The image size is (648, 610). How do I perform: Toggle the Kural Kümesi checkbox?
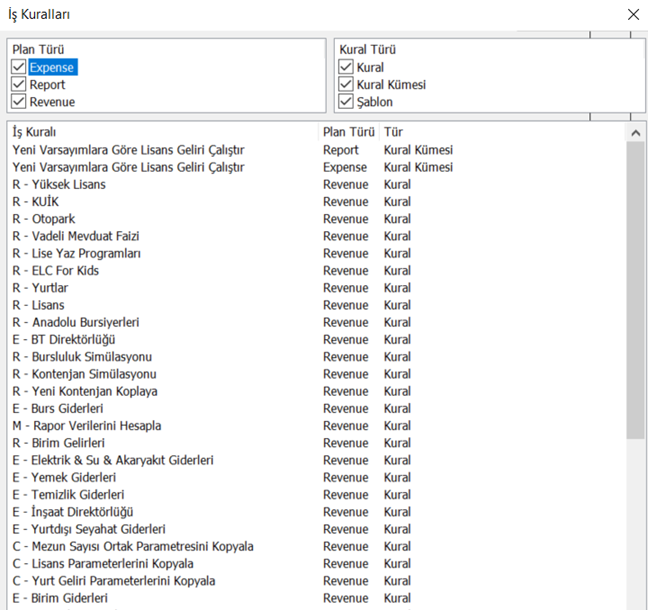347,85
